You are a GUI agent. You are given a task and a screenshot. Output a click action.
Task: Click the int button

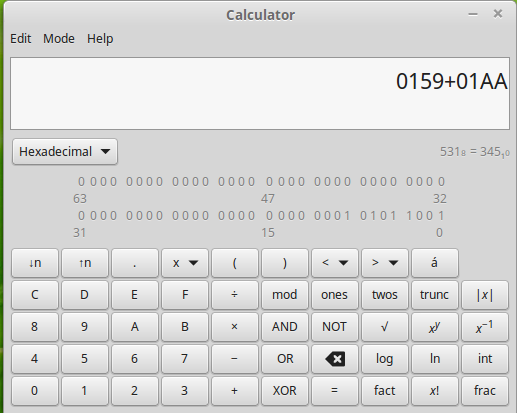click(x=485, y=359)
